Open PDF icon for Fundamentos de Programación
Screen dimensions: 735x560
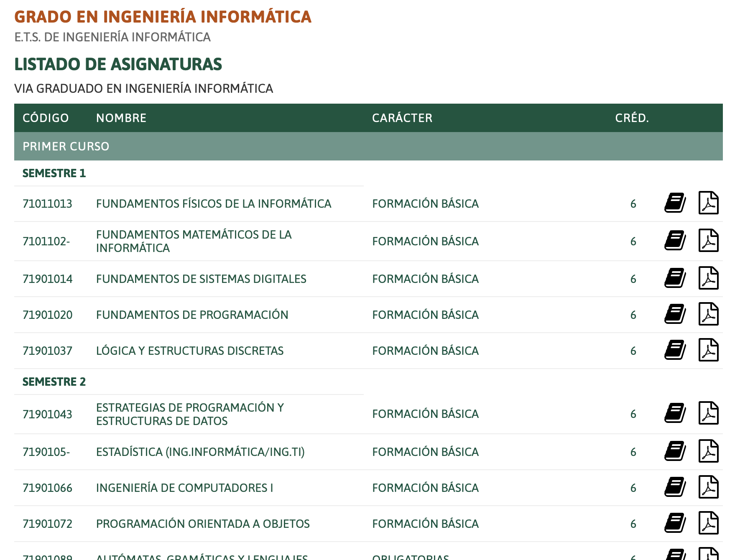pos(709,314)
